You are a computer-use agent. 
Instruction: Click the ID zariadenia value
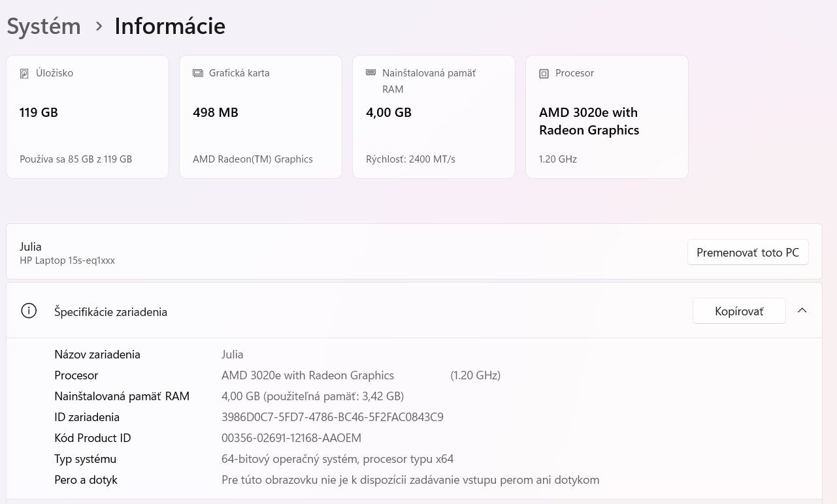[332, 417]
